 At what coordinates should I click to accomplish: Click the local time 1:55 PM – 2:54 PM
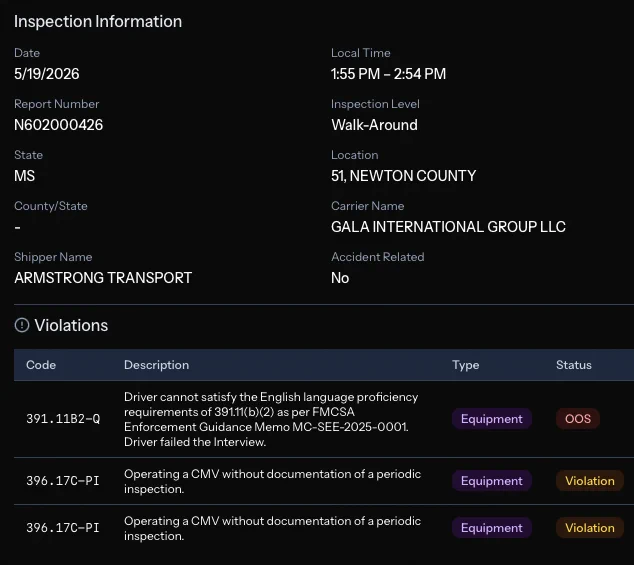coord(388,74)
